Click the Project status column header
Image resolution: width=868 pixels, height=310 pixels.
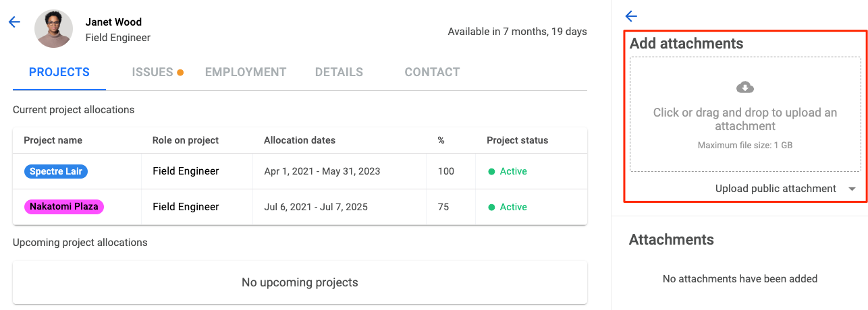tap(518, 140)
